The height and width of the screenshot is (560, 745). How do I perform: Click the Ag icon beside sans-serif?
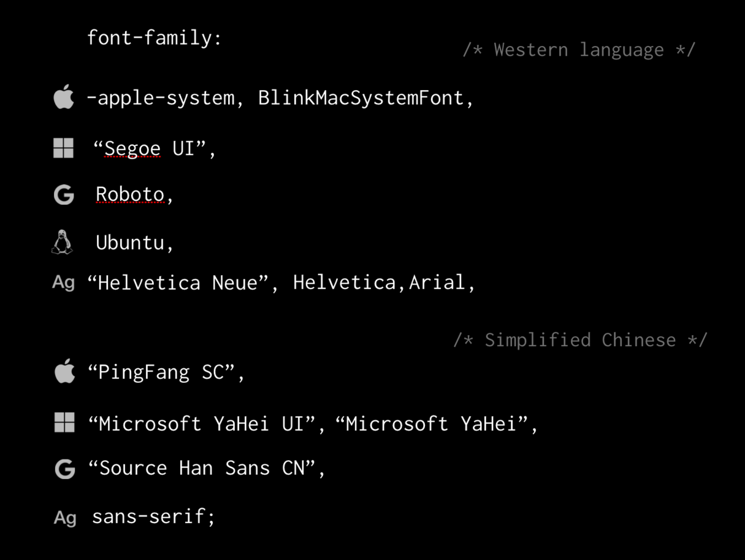pos(65,518)
